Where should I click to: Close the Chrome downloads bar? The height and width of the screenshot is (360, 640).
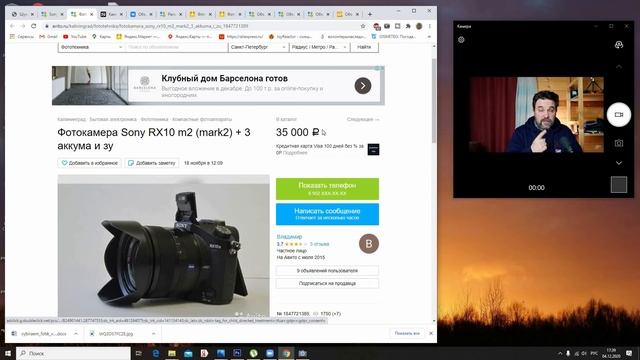click(431, 333)
